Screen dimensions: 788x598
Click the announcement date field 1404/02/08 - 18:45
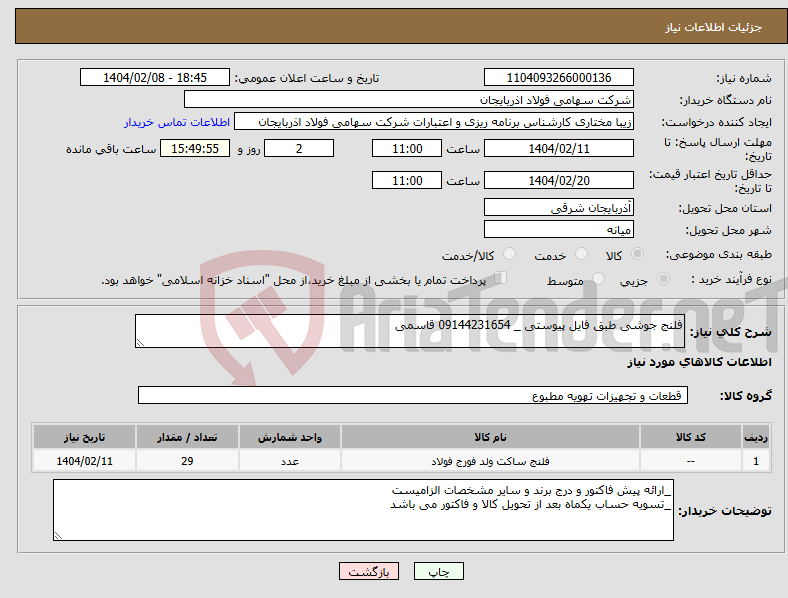click(x=155, y=77)
